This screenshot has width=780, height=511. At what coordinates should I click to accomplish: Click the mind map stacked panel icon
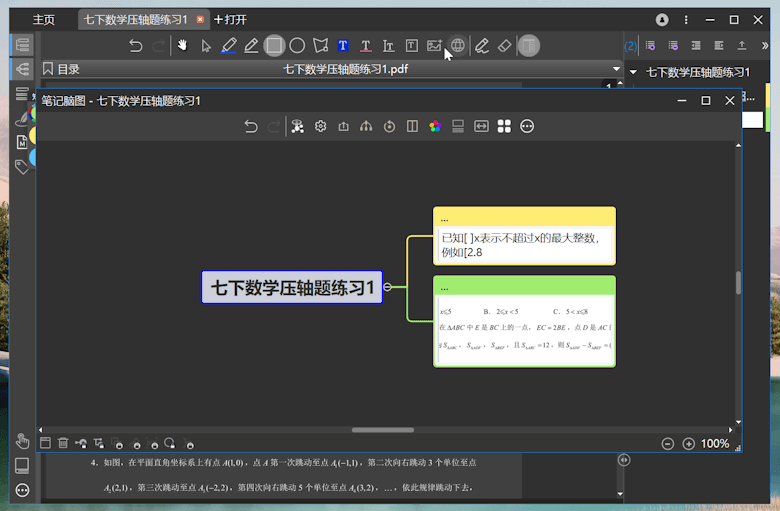point(458,126)
